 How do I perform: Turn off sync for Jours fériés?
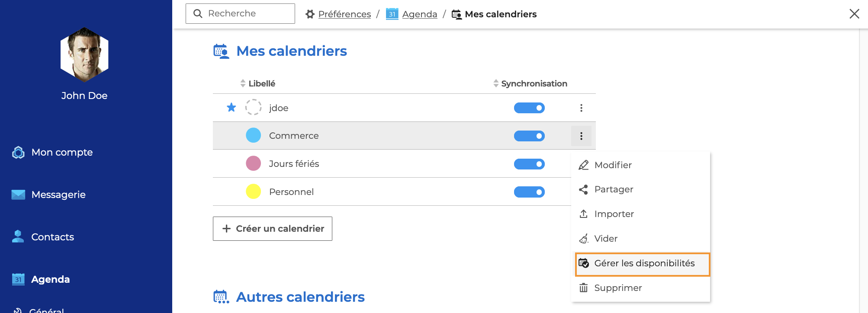coord(529,164)
